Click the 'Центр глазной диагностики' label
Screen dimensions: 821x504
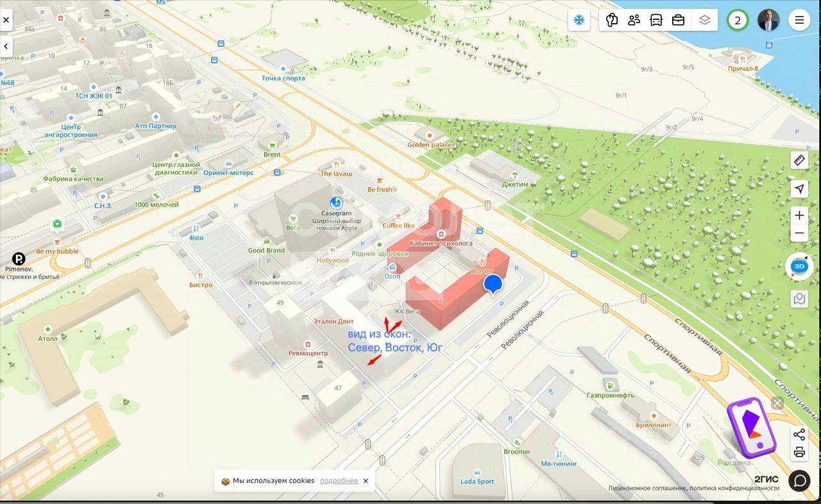point(175,168)
